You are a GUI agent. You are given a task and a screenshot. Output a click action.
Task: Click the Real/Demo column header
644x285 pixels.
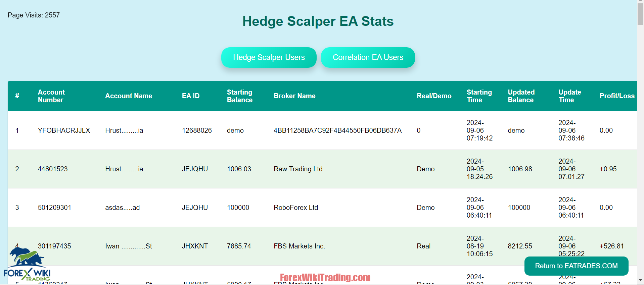pos(434,96)
